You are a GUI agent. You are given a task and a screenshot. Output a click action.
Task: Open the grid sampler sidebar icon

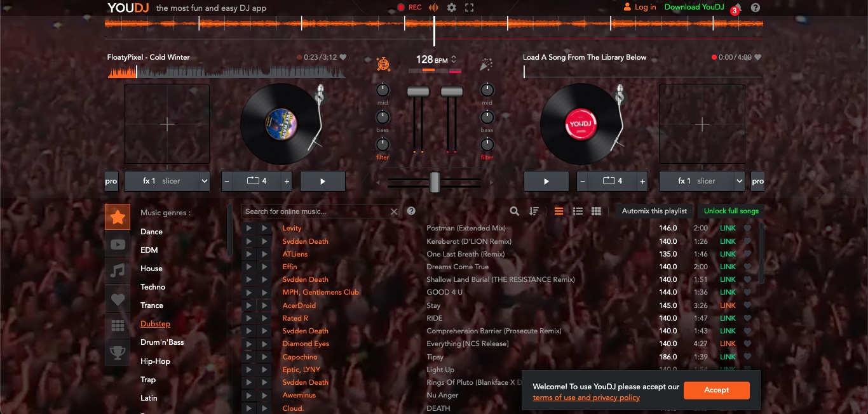[118, 326]
